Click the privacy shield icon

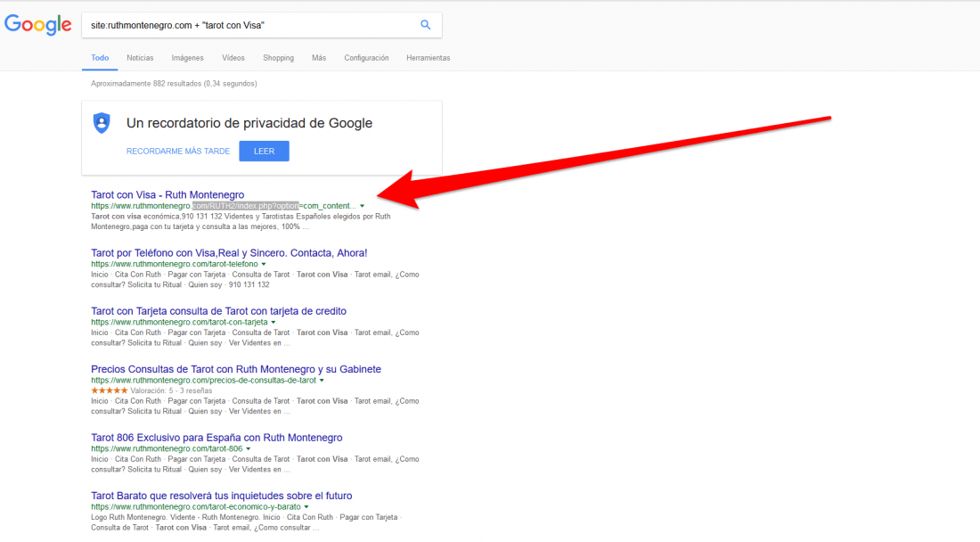tap(102, 122)
